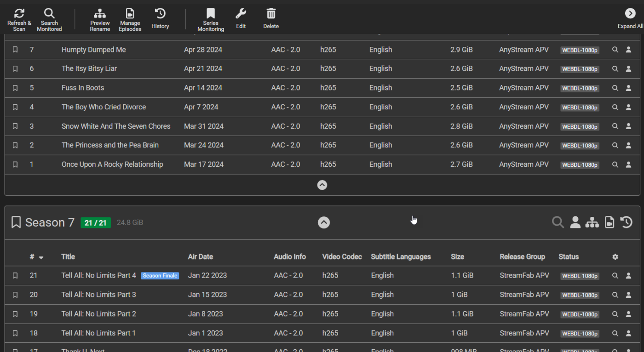Open Fuss In Boots episode details

coord(83,88)
